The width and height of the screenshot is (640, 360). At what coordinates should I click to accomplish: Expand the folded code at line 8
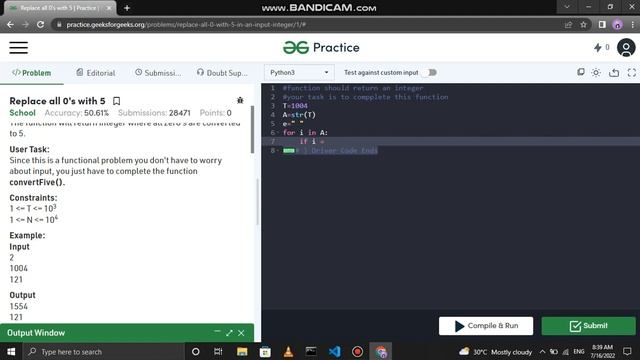coord(289,151)
